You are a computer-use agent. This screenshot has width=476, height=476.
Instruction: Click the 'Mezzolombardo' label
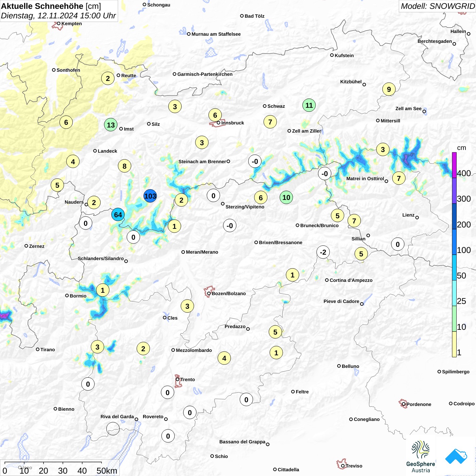pos(194,350)
